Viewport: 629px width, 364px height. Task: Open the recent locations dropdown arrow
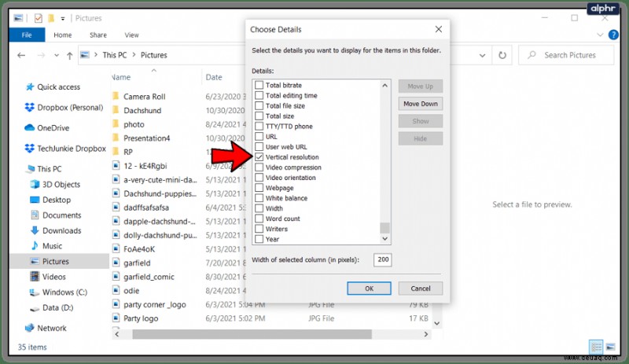point(57,55)
